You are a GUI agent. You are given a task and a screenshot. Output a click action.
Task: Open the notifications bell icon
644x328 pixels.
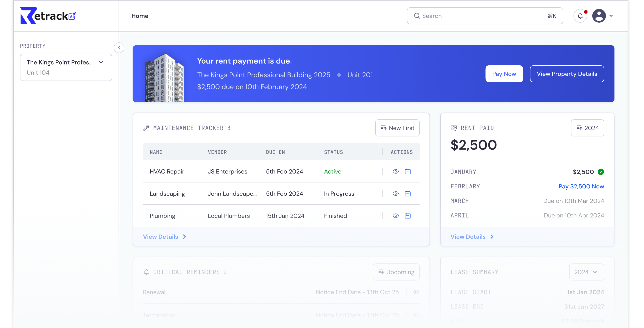pyautogui.click(x=580, y=16)
